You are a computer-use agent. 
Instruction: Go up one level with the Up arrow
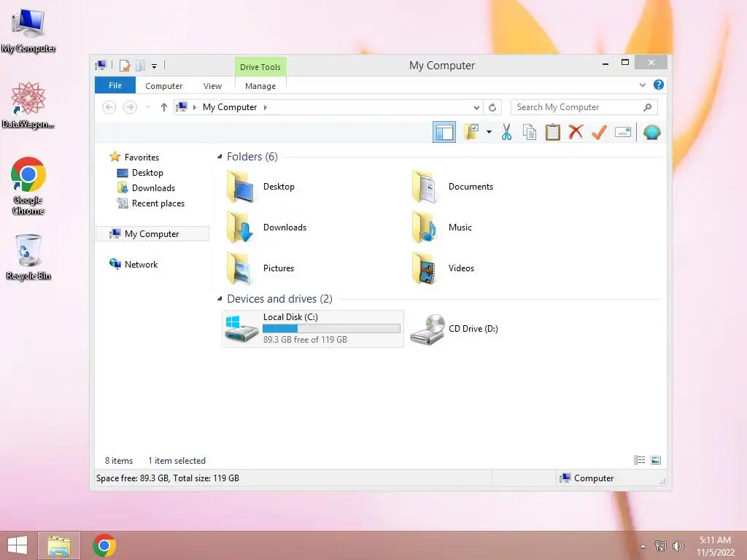point(164,107)
